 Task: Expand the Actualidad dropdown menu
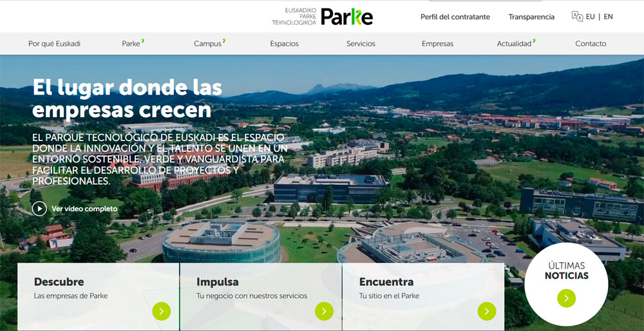(516, 44)
